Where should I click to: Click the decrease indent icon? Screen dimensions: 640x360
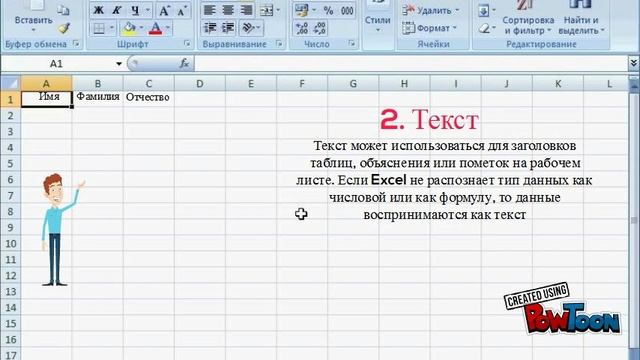coord(210,28)
